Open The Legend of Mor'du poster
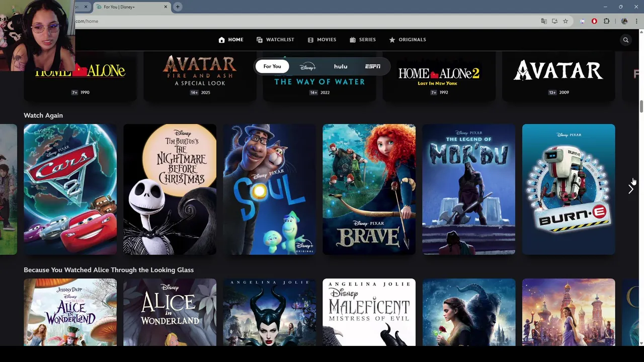The image size is (644, 362). 469,189
